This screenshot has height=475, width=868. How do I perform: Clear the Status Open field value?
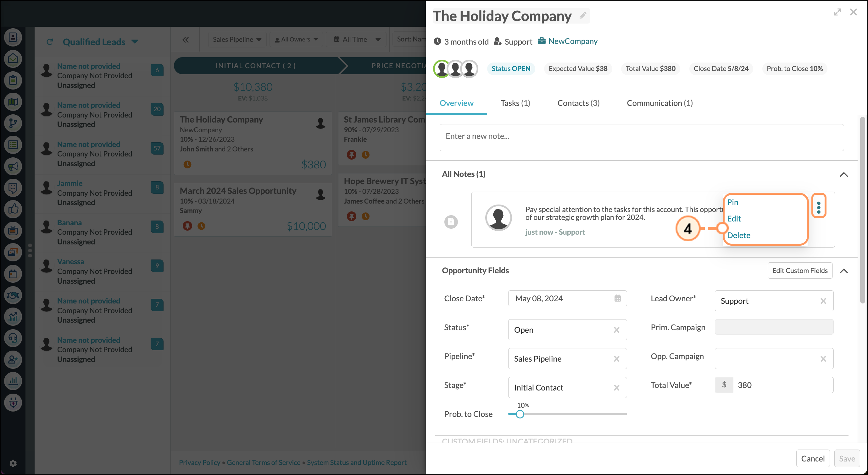coord(616,330)
